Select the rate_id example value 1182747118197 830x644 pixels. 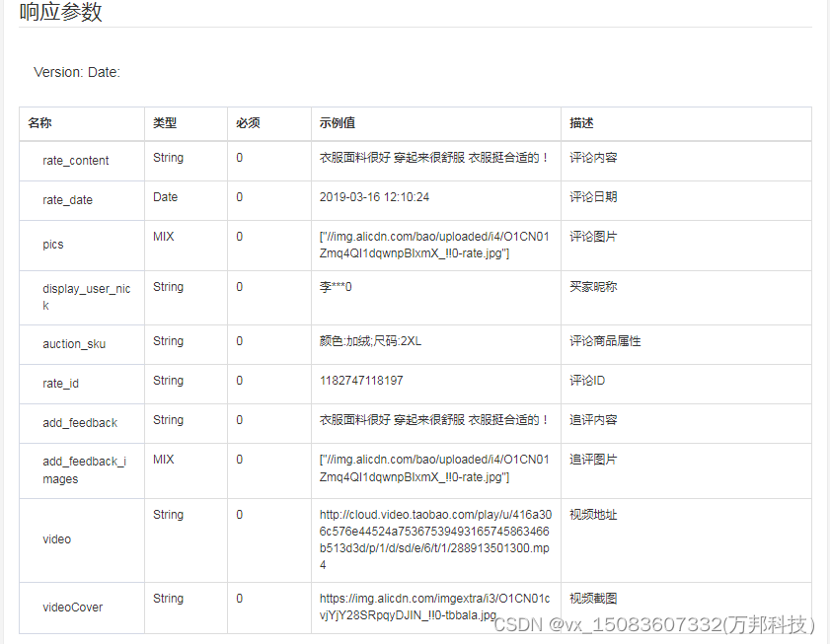coord(361,383)
